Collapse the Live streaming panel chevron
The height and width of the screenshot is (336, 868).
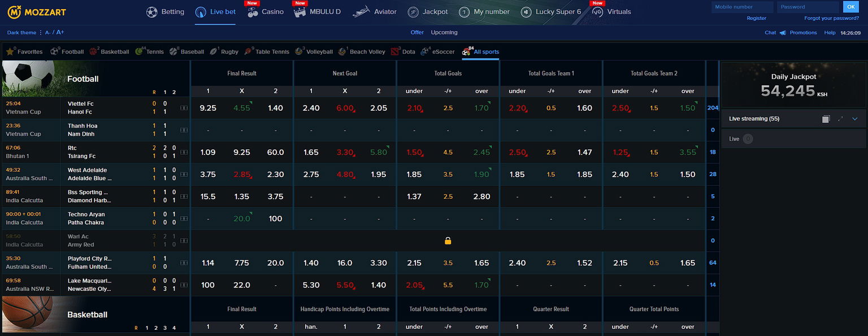pos(855,119)
